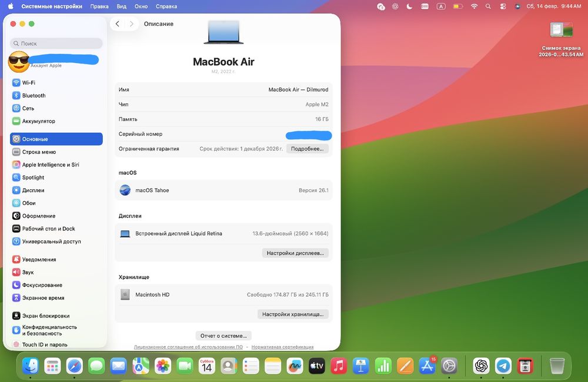
Task: Open the Apple menu
Action: [11, 6]
